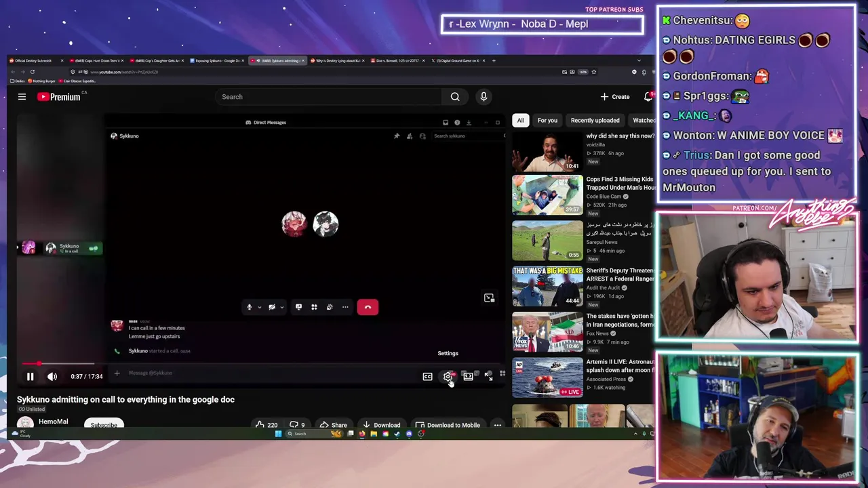The width and height of the screenshot is (868, 488).
Task: Click the browser back arrow
Action: coord(14,72)
